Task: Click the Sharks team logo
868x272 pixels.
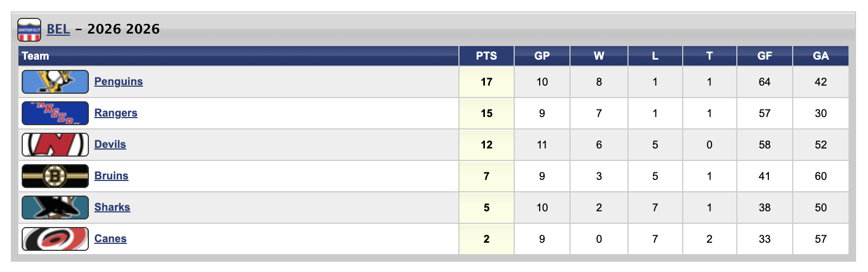Action: [x=55, y=208]
